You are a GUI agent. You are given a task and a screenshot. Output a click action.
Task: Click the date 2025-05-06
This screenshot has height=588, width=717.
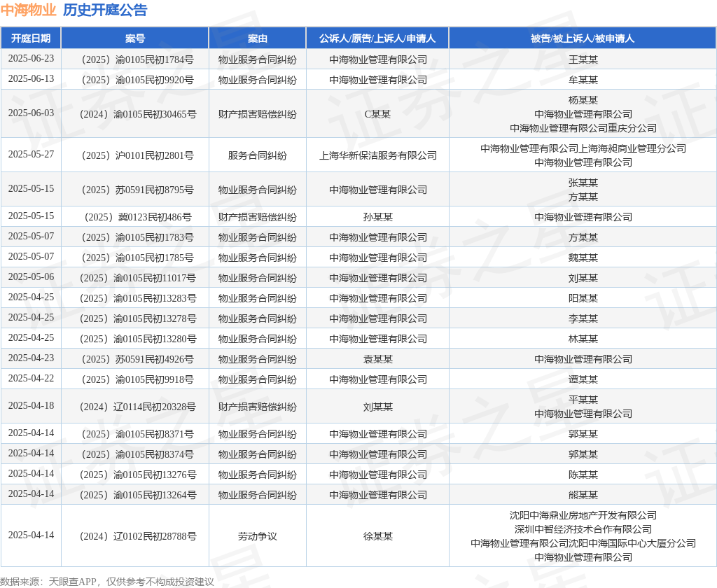(x=31, y=276)
